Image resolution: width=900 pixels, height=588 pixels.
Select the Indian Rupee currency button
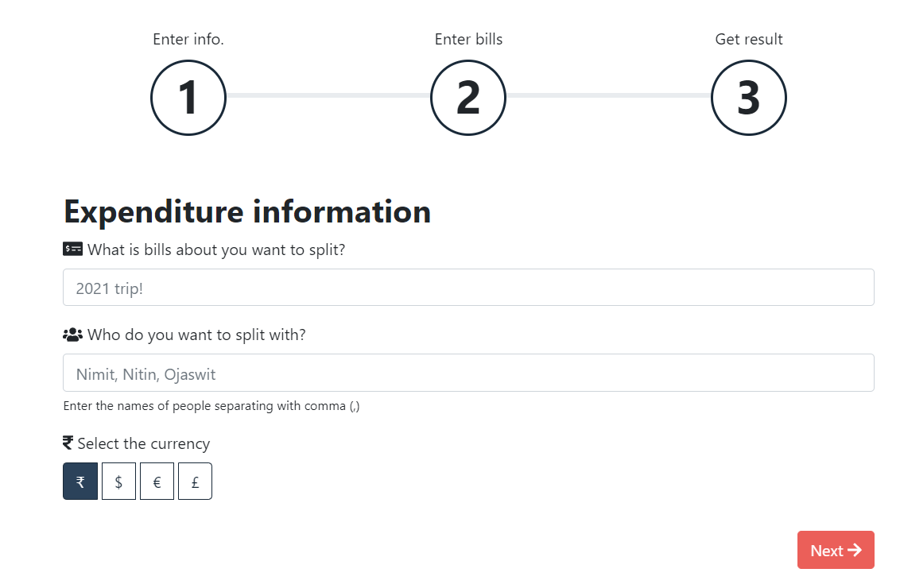[x=80, y=481]
